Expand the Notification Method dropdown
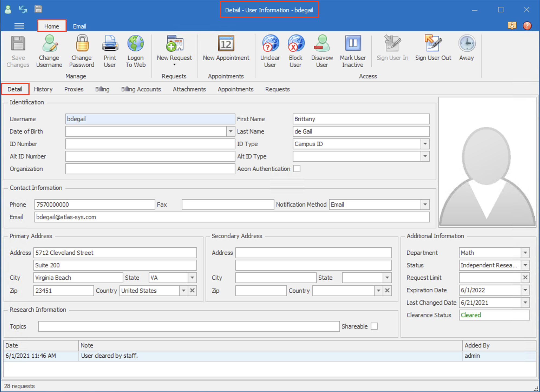This screenshot has height=392, width=540. (x=425, y=205)
